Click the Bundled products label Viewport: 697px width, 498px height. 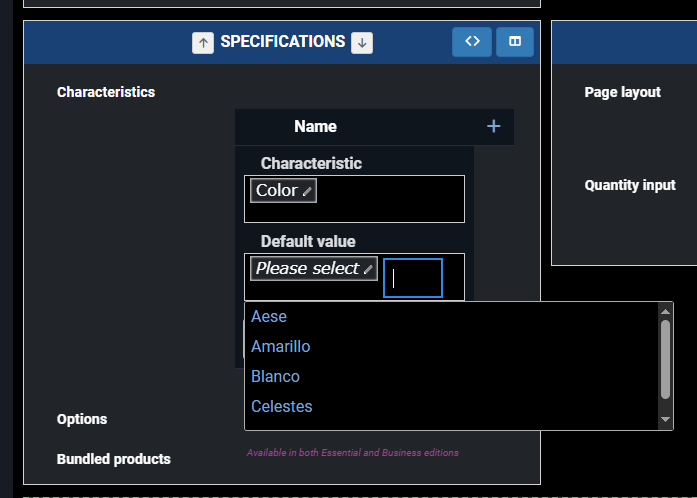(x=114, y=459)
